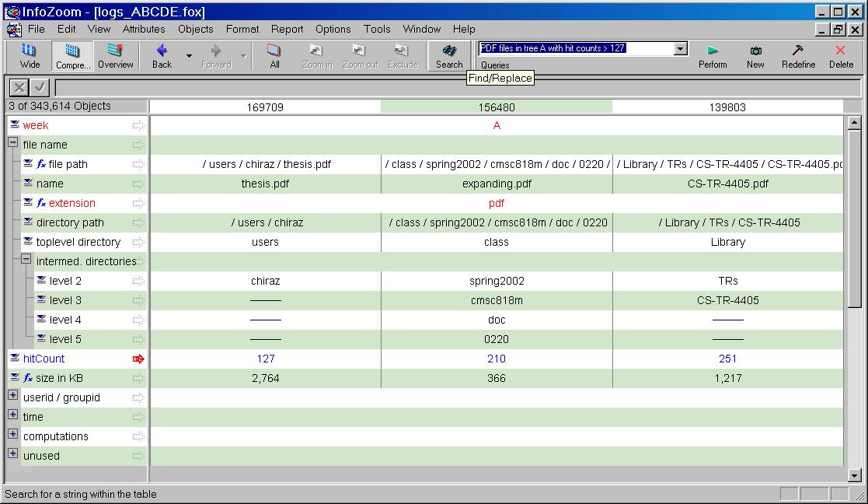Collapse the file name attribute group
The height and width of the screenshot is (504, 868).
[13, 144]
